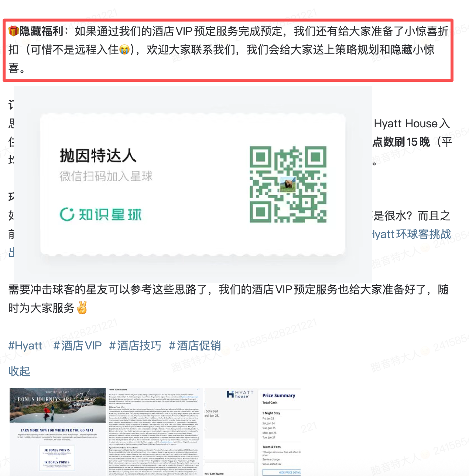
Task: Click the blue H mark of the Hyatt House logo
Action: pos(230,394)
